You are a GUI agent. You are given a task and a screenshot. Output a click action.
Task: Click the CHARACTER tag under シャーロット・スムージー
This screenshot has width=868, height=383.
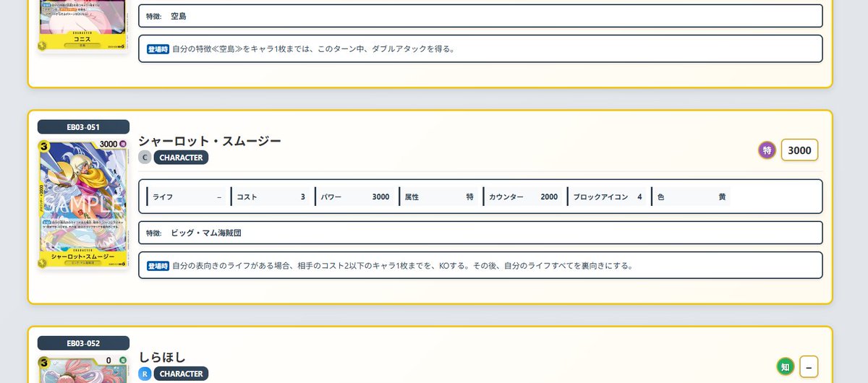tap(181, 158)
